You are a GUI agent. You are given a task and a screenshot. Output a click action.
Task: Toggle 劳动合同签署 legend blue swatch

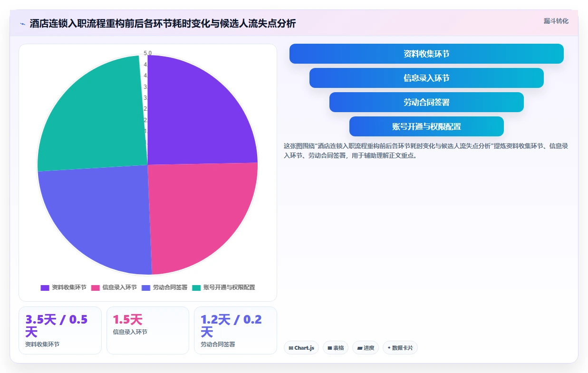146,287
